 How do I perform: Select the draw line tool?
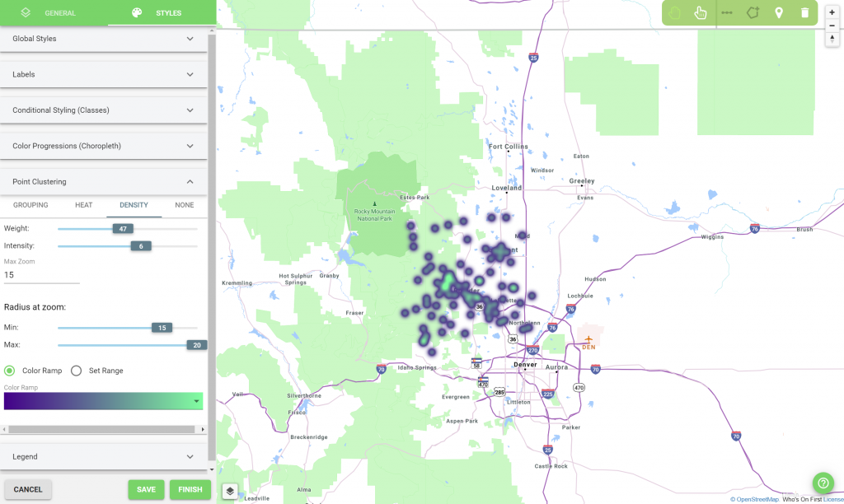[x=725, y=12]
